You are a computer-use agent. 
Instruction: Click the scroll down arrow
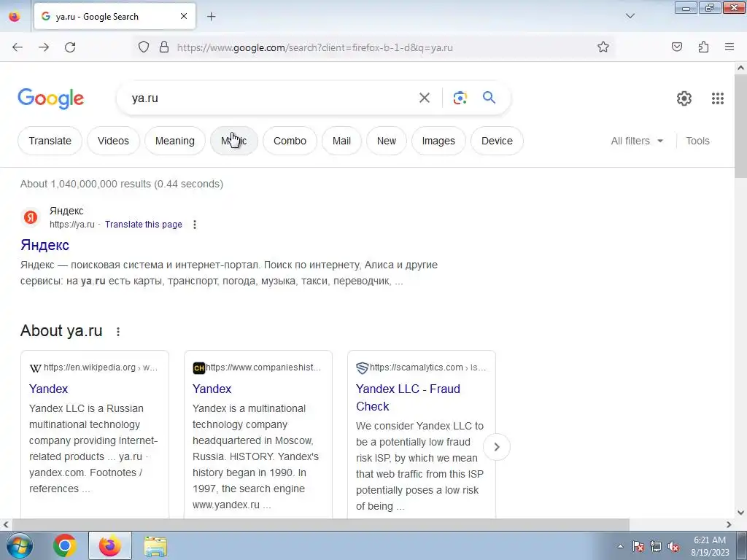pyautogui.click(x=740, y=513)
